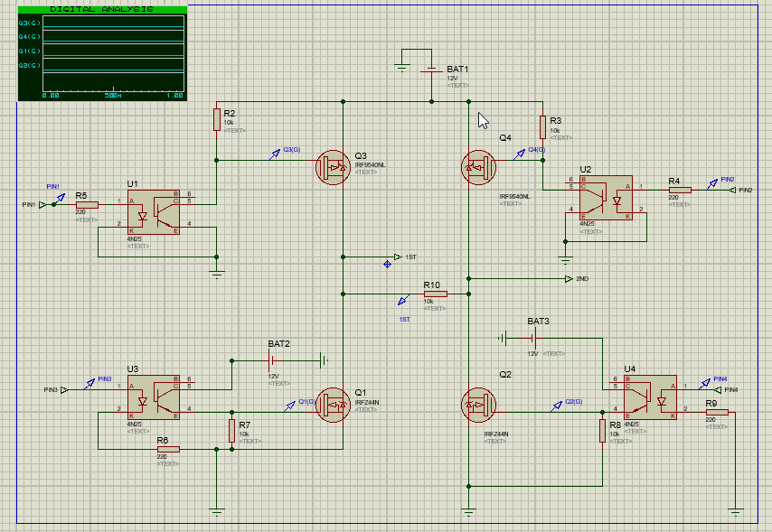Click the Q3(G) voltage probe arrow
The width and height of the screenshot is (772, 532).
(275, 154)
